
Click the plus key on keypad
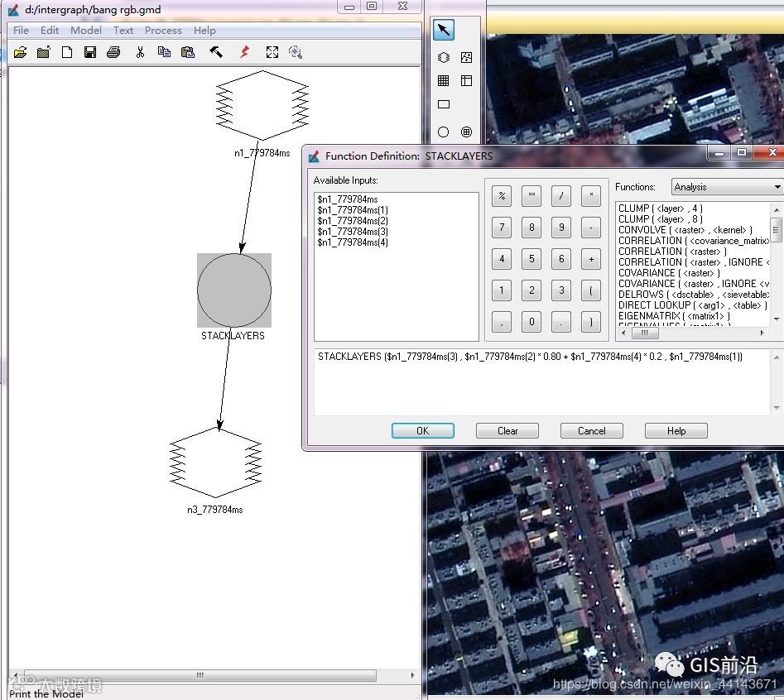[x=591, y=259]
